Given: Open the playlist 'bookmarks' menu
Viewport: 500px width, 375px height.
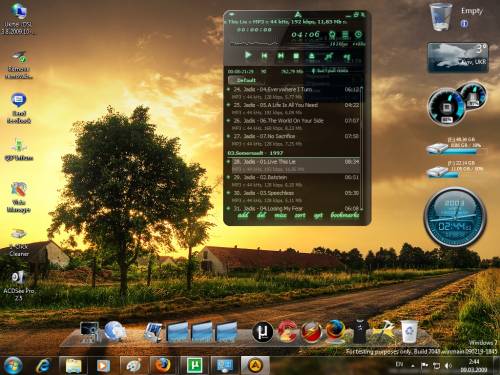Looking at the screenshot, I should [x=345, y=215].
